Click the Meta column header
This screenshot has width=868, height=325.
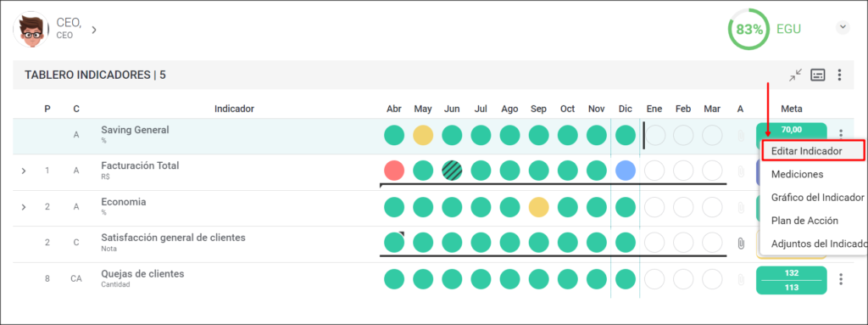(x=791, y=109)
